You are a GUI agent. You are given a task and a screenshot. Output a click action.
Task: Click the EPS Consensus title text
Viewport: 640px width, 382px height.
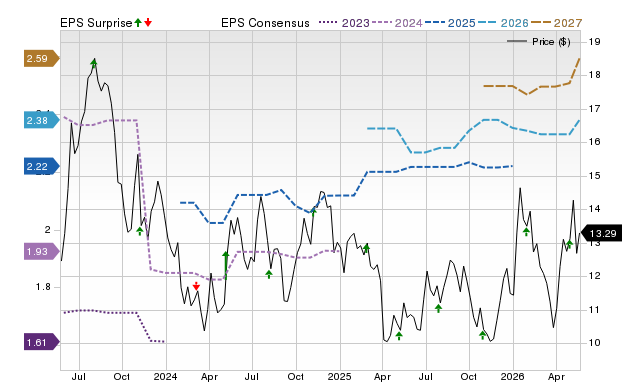[x=265, y=23]
